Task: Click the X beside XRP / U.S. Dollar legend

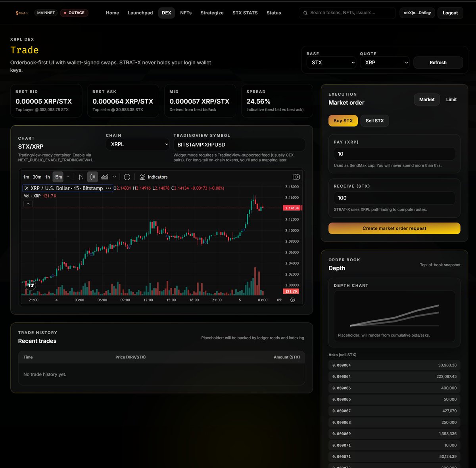Action: point(27,188)
